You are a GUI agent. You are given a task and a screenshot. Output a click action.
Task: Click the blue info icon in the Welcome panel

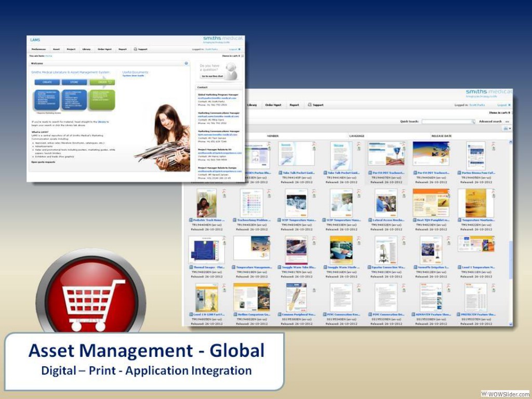[x=186, y=63]
